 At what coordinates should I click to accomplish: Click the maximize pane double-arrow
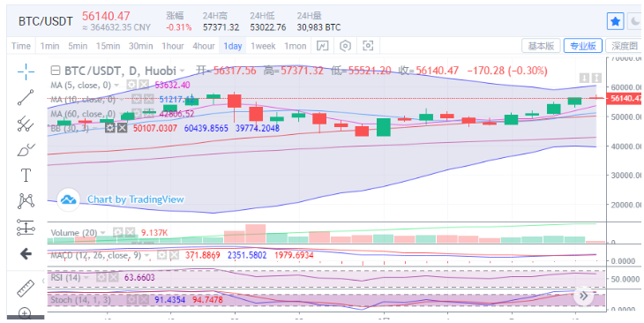tap(596, 78)
